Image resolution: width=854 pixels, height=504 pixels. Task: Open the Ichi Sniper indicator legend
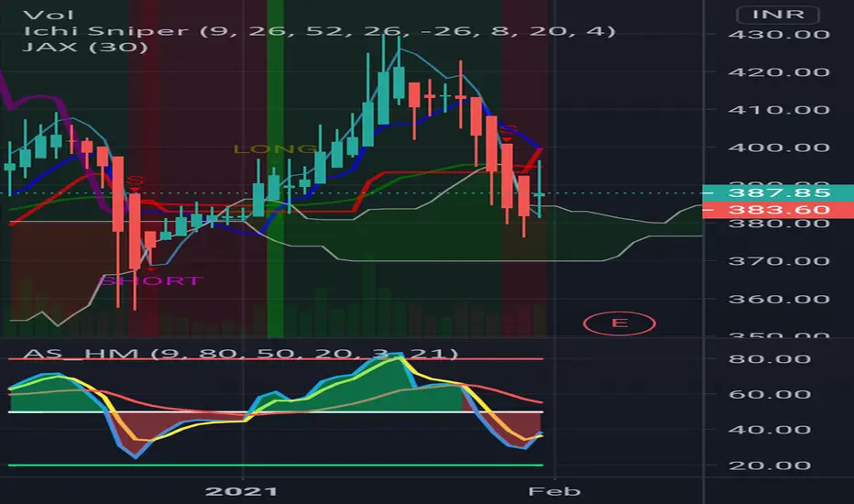point(319,30)
